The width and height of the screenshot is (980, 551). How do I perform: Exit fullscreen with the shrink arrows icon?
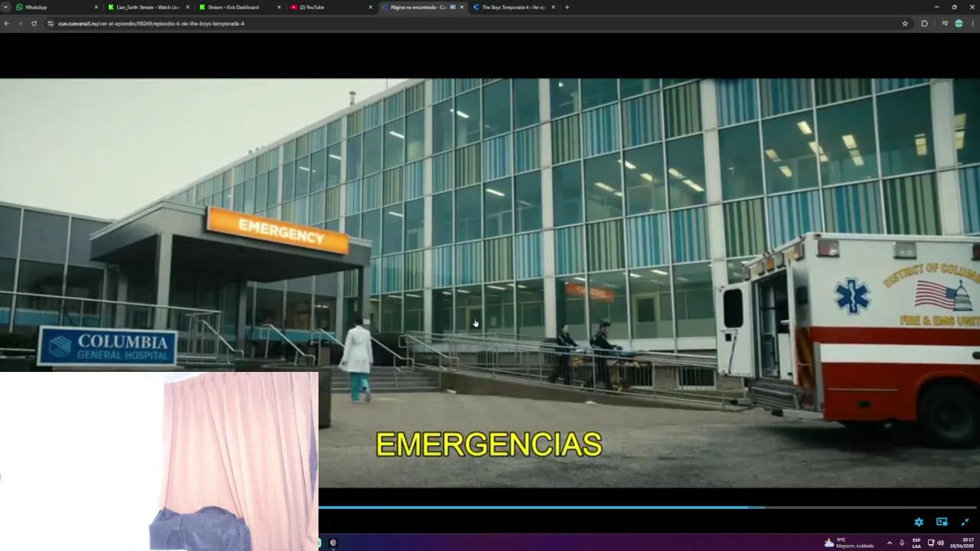pos(965,522)
